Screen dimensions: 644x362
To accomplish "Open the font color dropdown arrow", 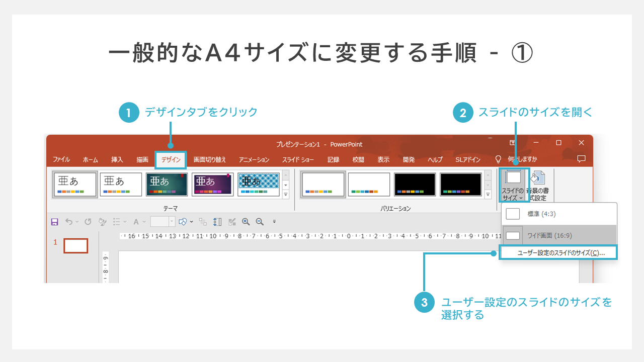I will click(x=144, y=222).
